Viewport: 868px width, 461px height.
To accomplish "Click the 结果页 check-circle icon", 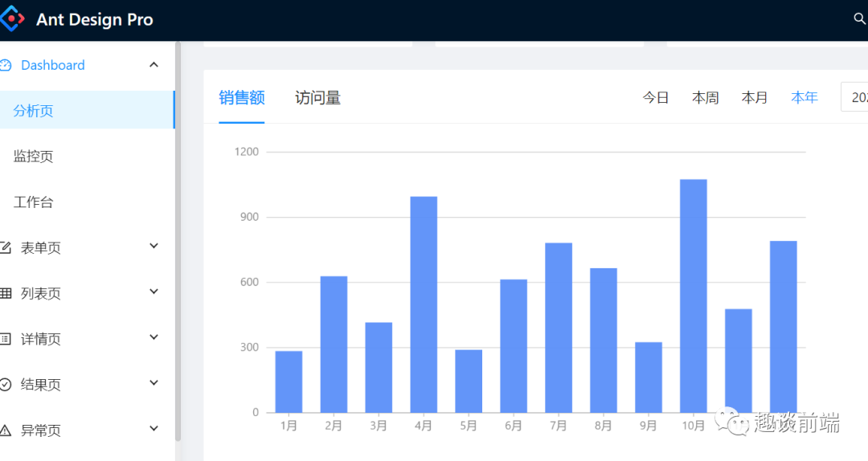I will pyautogui.click(x=6, y=384).
